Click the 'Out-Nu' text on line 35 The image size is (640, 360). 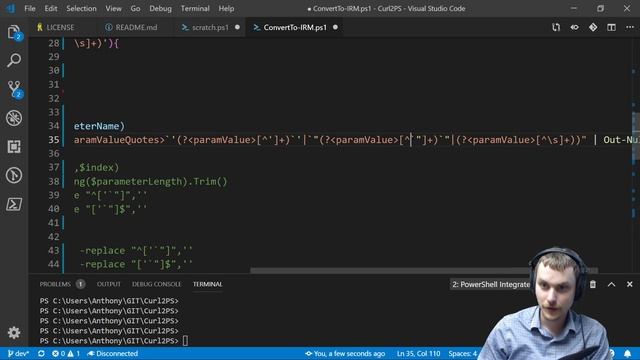621,140
